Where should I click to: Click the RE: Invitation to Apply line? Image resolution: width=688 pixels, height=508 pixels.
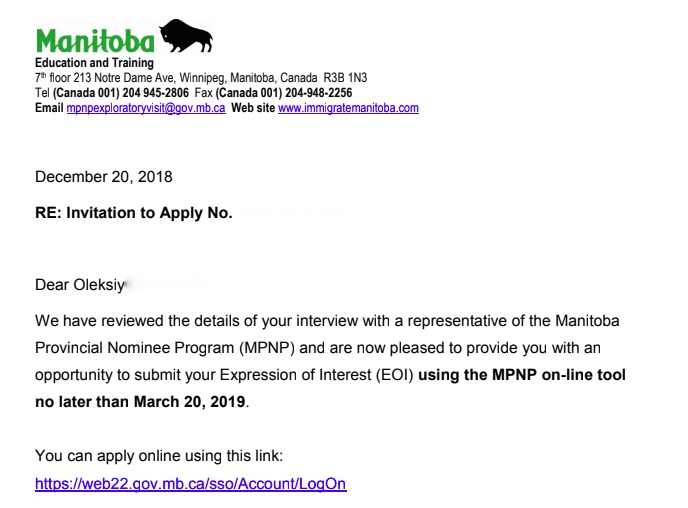point(133,213)
